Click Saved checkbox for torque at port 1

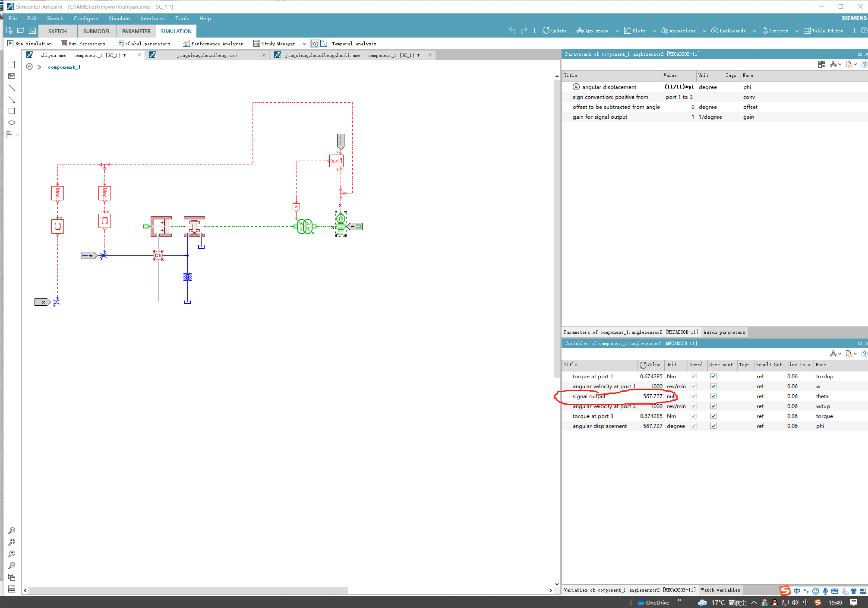pos(694,376)
